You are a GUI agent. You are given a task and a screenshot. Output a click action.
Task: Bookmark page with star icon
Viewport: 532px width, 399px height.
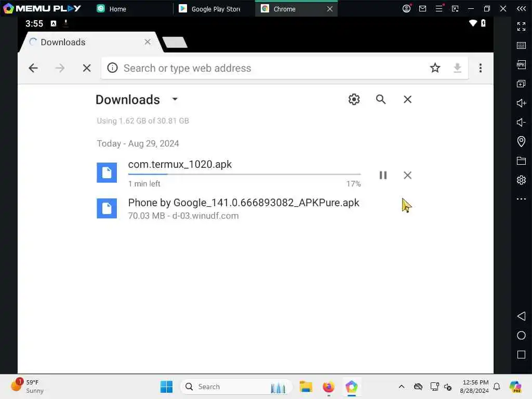(x=435, y=68)
